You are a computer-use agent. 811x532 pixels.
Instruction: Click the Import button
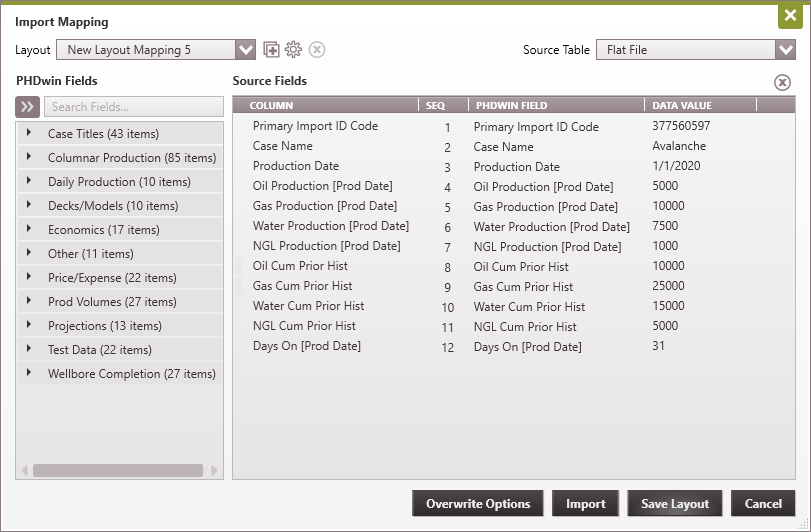585,504
